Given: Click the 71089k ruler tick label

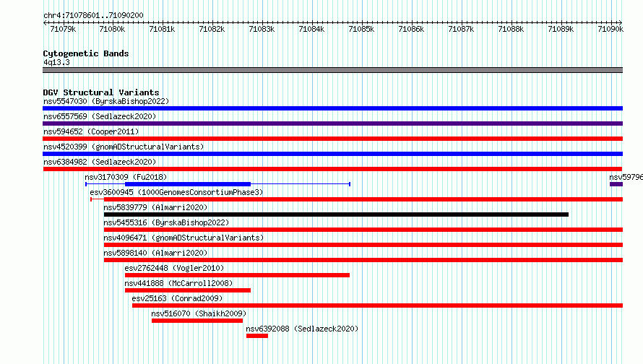Looking at the screenshot, I should [x=561, y=29].
